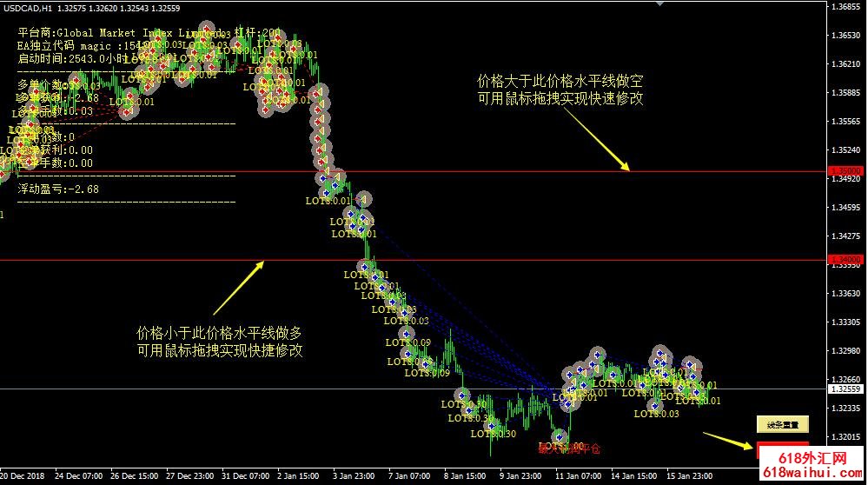Click the 26 Dec 15:00 time label
868x485 pixels.
click(x=134, y=475)
